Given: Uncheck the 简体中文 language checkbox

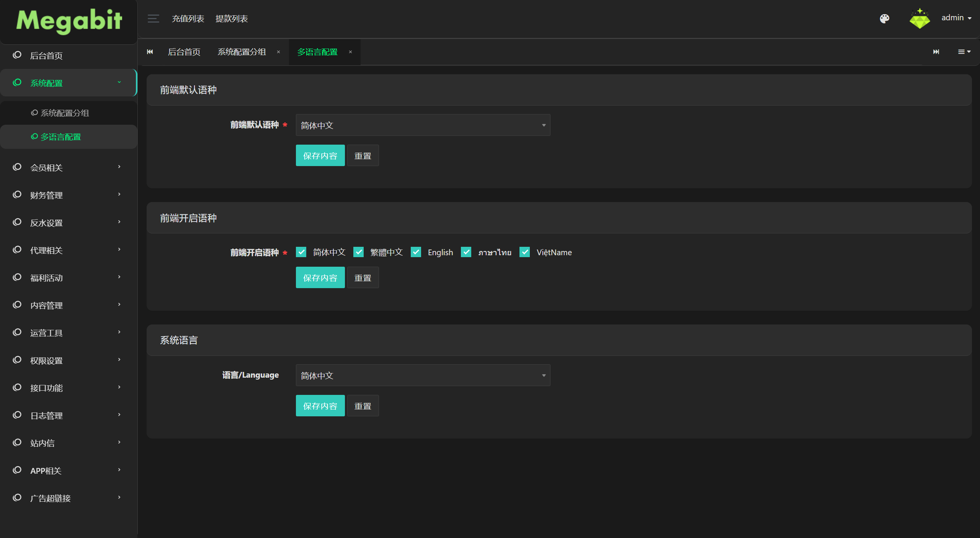Looking at the screenshot, I should coord(301,252).
